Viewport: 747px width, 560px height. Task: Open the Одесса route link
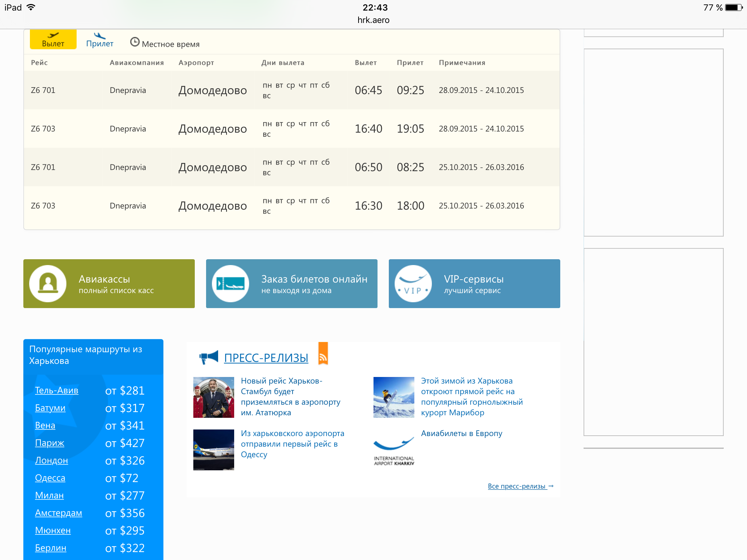50,478
